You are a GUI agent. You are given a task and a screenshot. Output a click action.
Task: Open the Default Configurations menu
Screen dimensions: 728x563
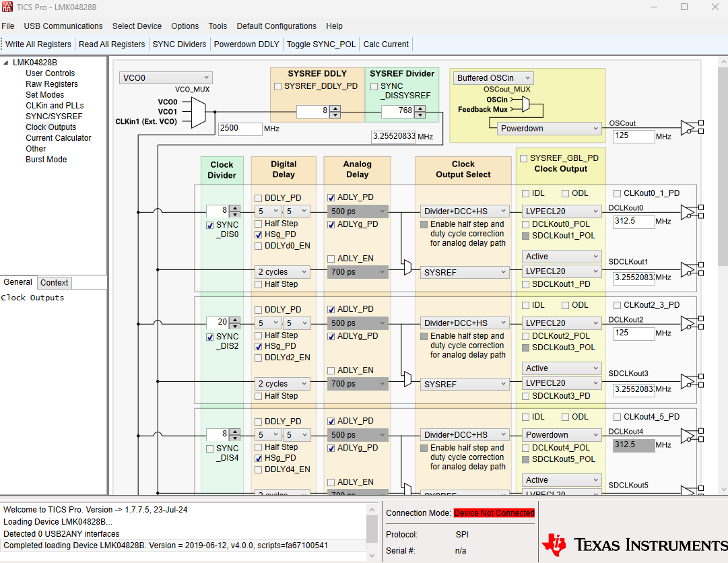pyautogui.click(x=276, y=26)
